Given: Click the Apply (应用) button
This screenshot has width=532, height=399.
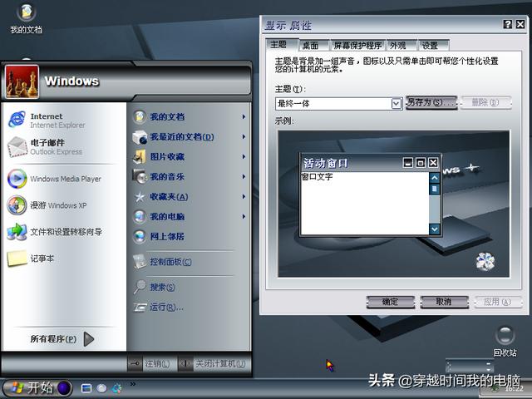Looking at the screenshot, I should point(497,302).
